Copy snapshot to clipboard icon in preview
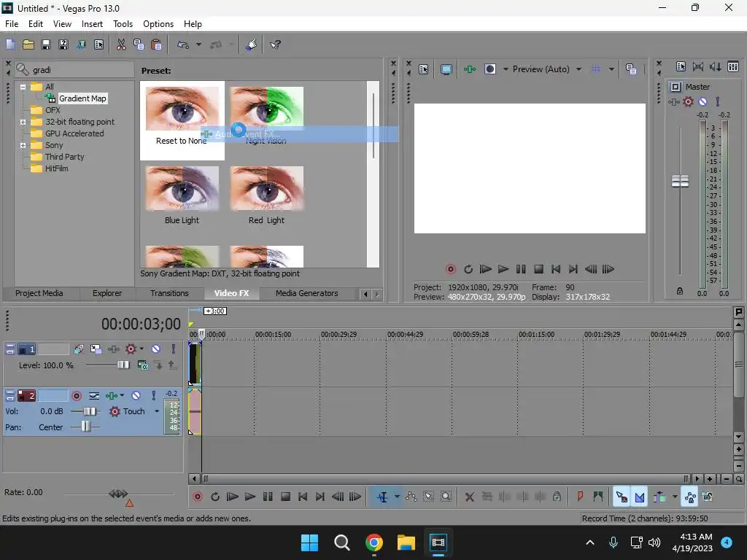This screenshot has width=747, height=560. (631, 69)
